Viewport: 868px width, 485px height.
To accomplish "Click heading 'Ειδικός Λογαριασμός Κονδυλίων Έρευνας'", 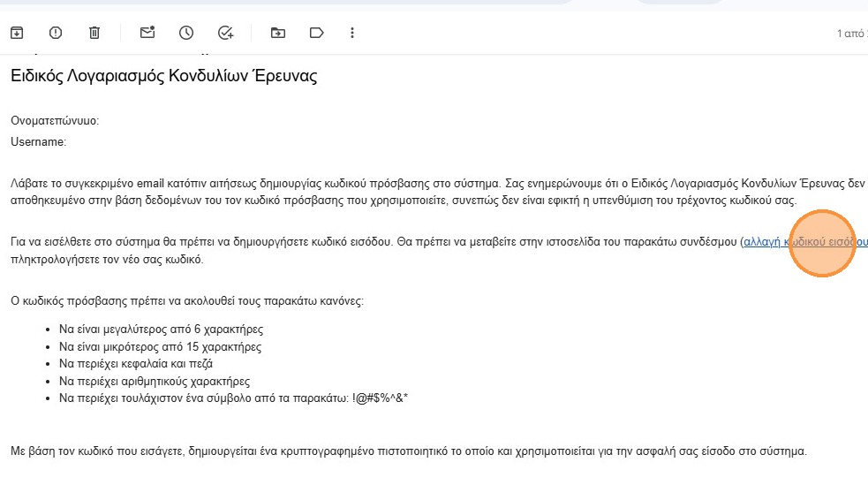I will (164, 76).
